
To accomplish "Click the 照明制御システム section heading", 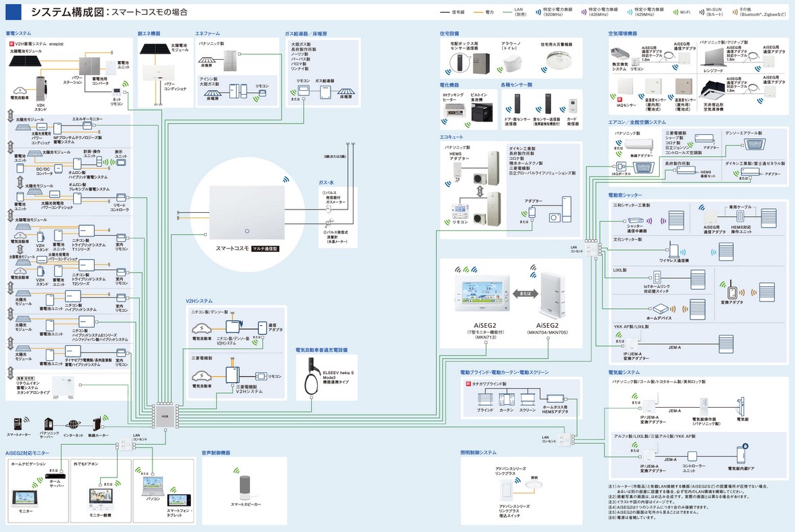I will [478, 453].
